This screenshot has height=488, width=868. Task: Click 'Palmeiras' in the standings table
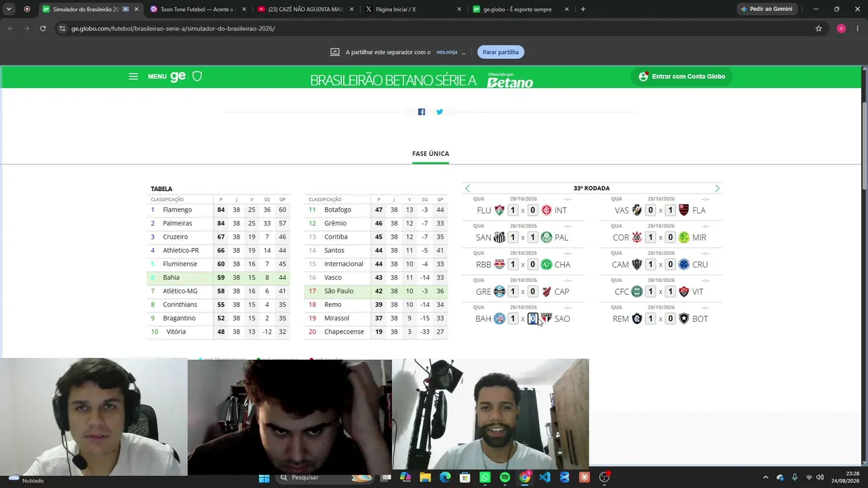click(177, 224)
